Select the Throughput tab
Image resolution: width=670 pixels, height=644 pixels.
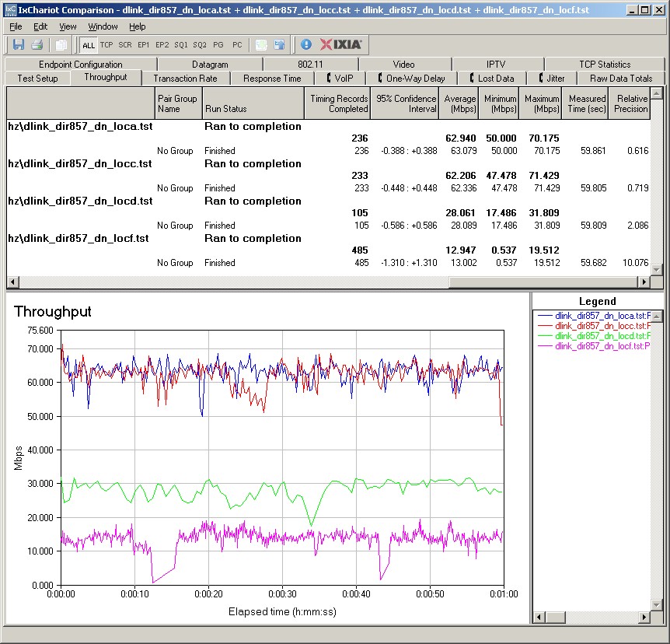click(106, 77)
